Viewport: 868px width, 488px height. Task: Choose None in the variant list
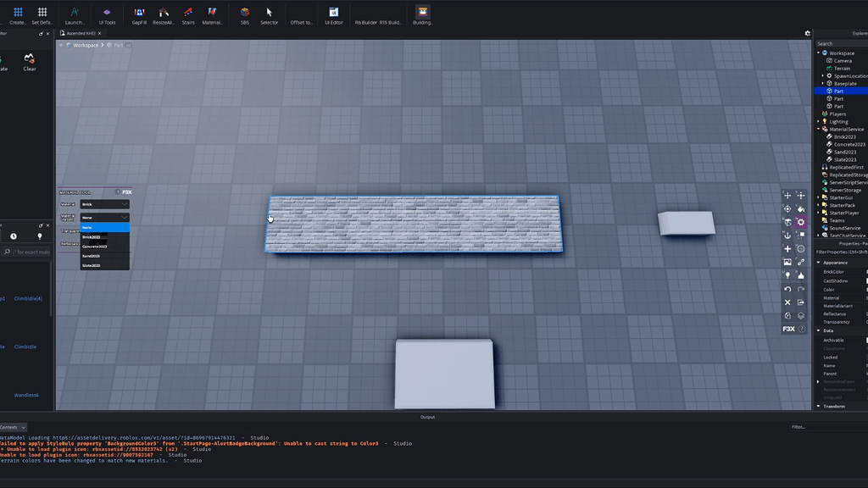coord(104,227)
